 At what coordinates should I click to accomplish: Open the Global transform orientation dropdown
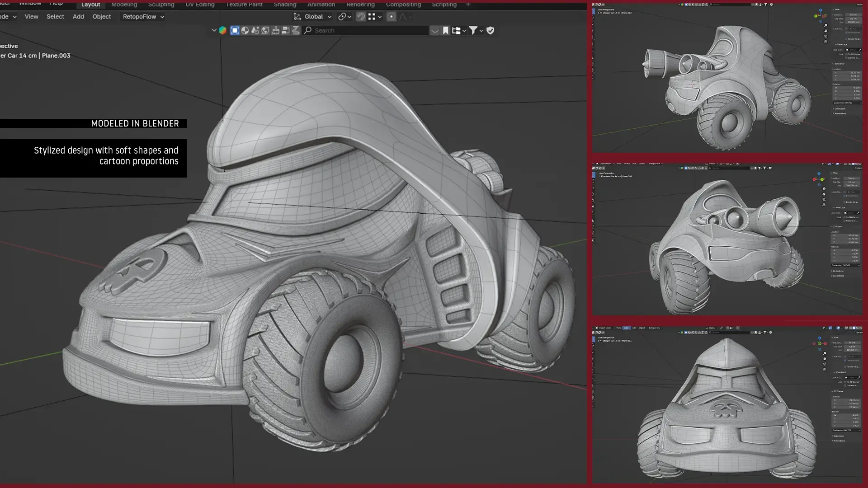313,17
